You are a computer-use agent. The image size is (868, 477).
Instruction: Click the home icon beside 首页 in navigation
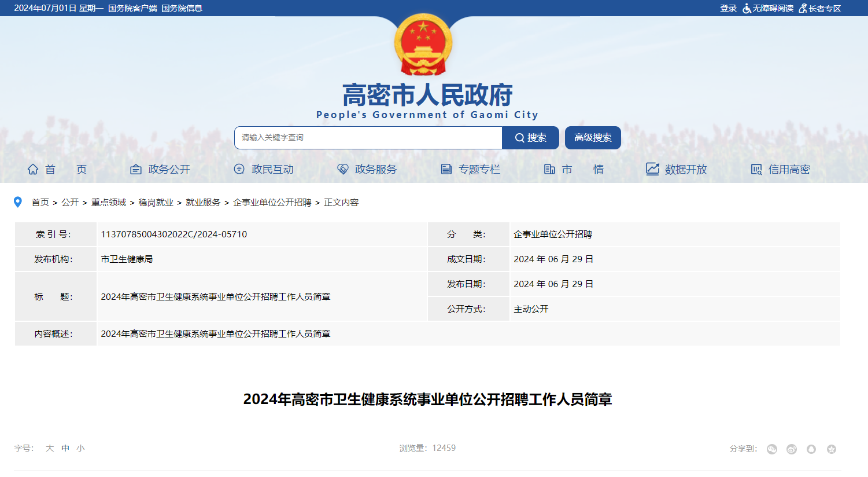[33, 169]
